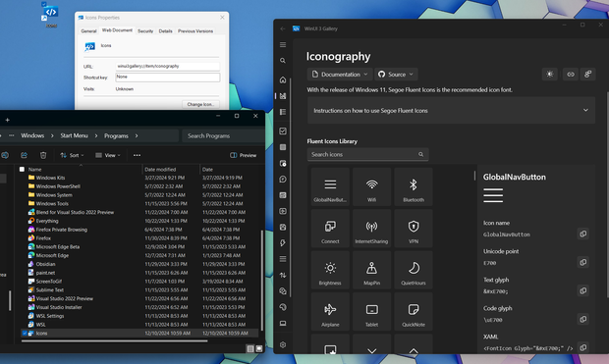Image resolution: width=609 pixels, height=364 pixels.
Task: Copy the Text glyph value
Action: coord(583,290)
